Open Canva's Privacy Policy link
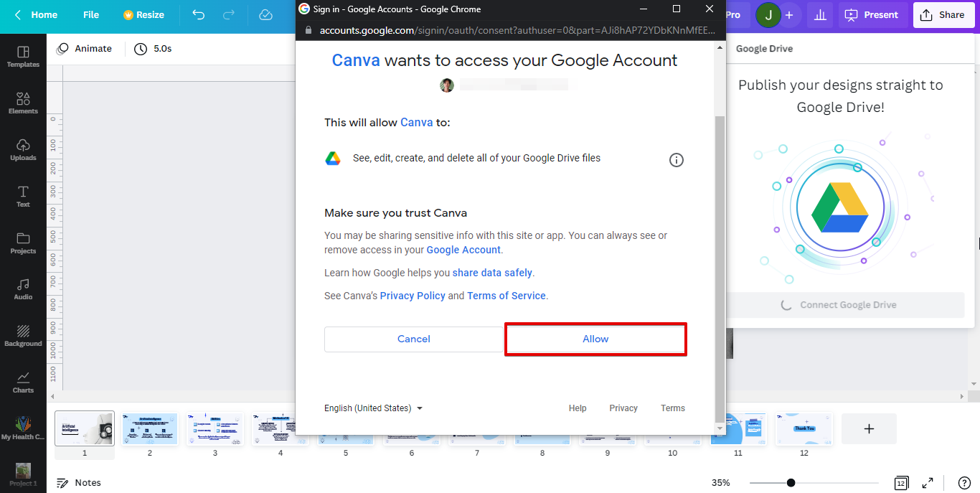 (413, 296)
